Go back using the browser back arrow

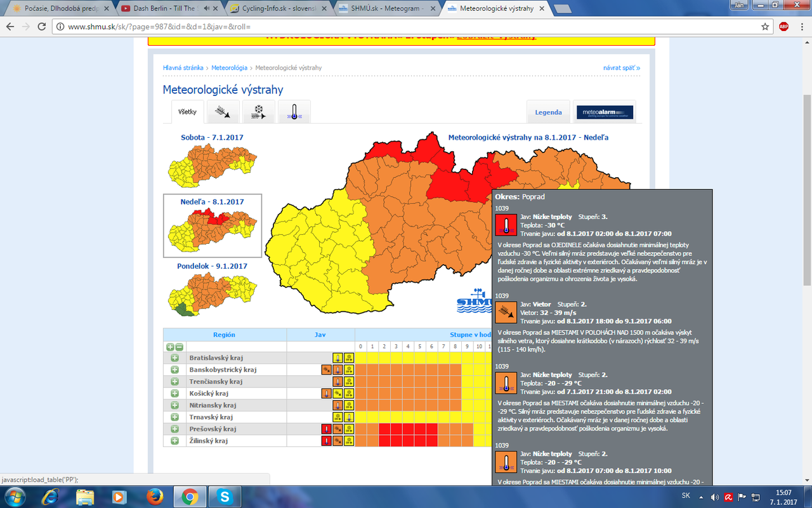click(10, 27)
